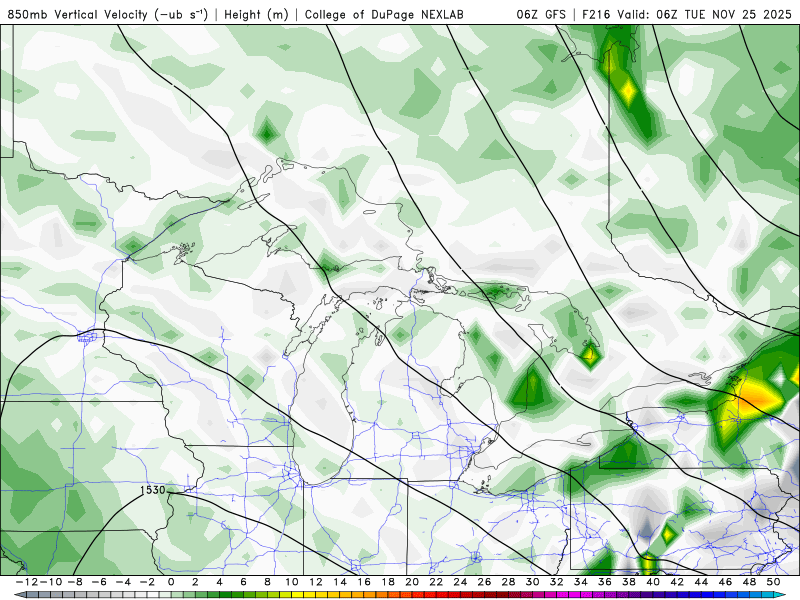Viewport: 800px width, 600px height.
Task: Click the '18' color scale label
Action: 388,582
